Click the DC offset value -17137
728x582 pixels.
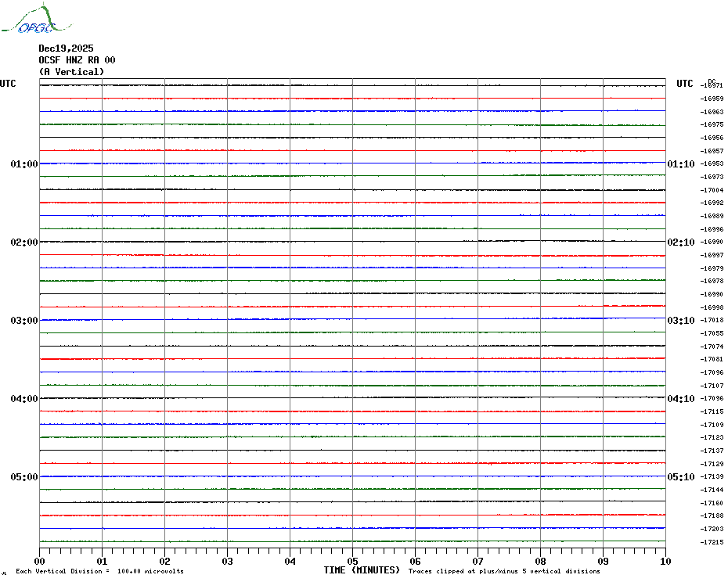(712, 451)
